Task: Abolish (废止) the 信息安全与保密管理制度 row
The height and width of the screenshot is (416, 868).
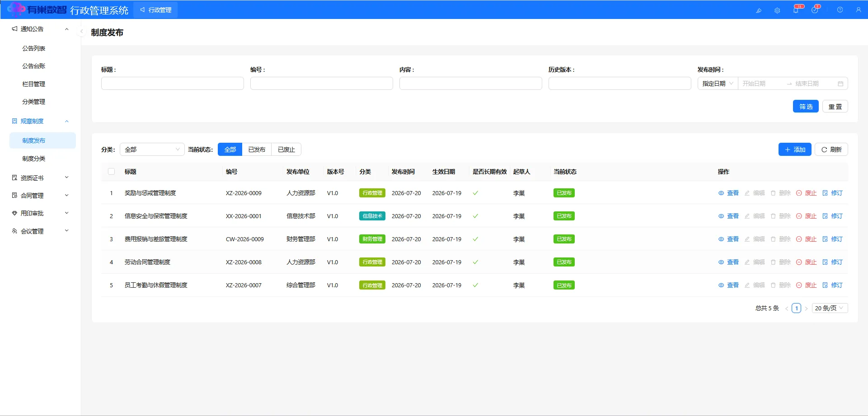Action: coord(807,216)
